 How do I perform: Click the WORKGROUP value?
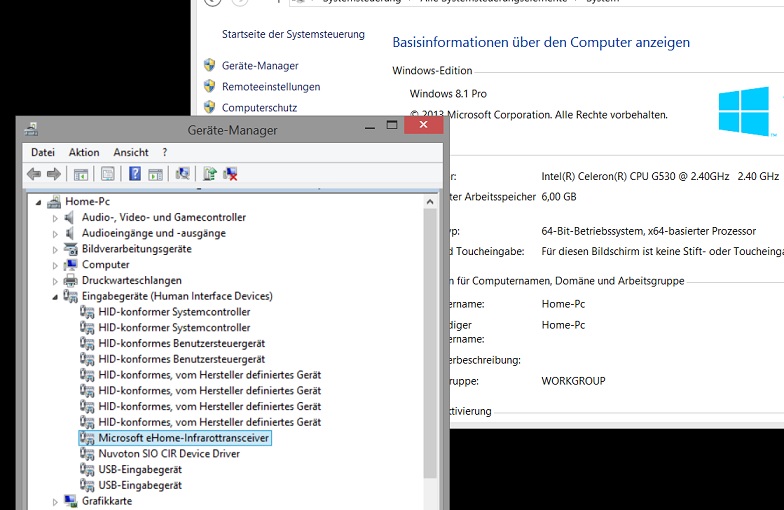click(574, 380)
